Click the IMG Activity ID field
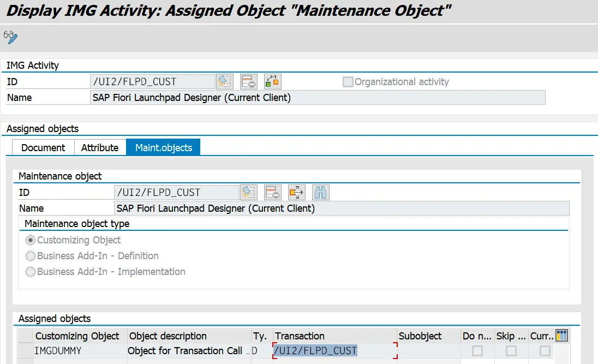The height and width of the screenshot is (364, 598). (x=153, y=82)
